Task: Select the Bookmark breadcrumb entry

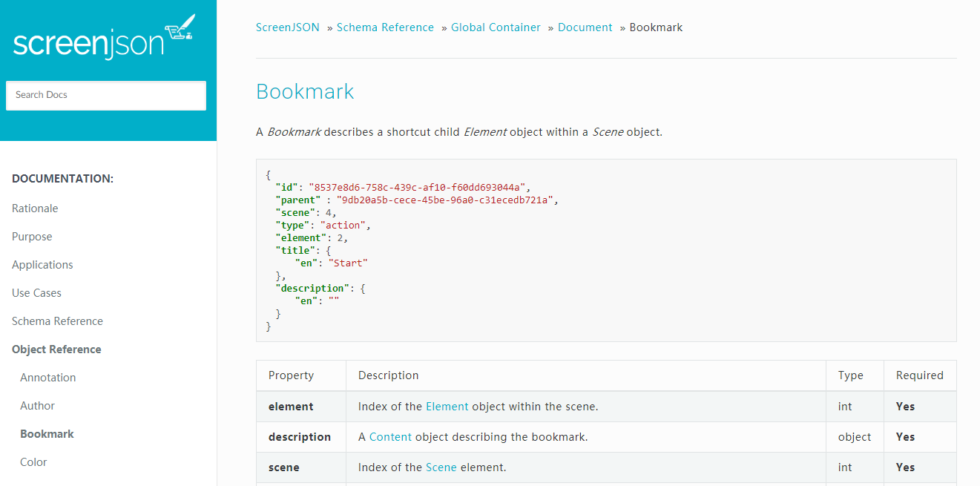Action: tap(656, 27)
